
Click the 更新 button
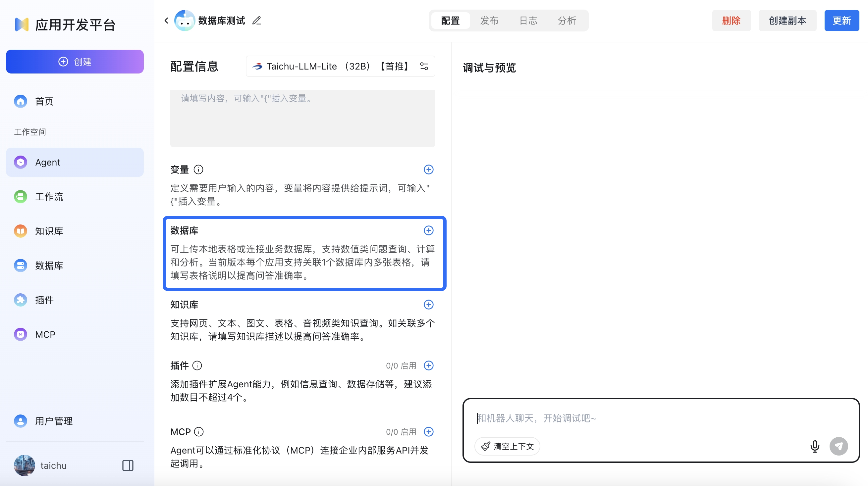[842, 21]
